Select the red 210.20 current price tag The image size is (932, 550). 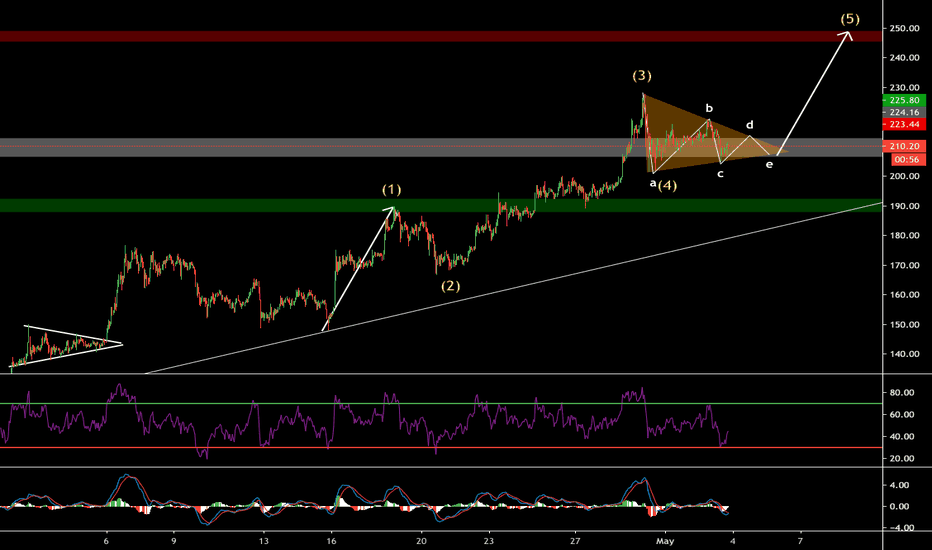point(905,146)
